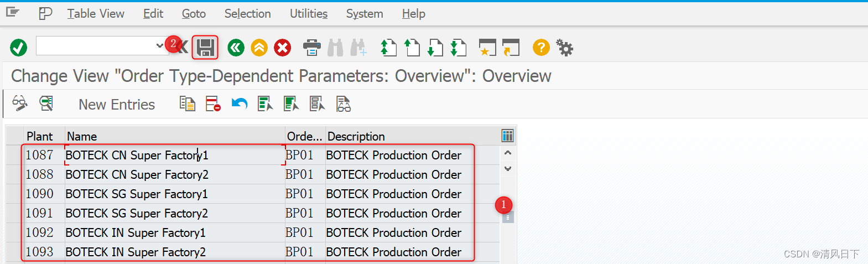
Task: Click the Find binoculars icon
Action: tap(335, 48)
